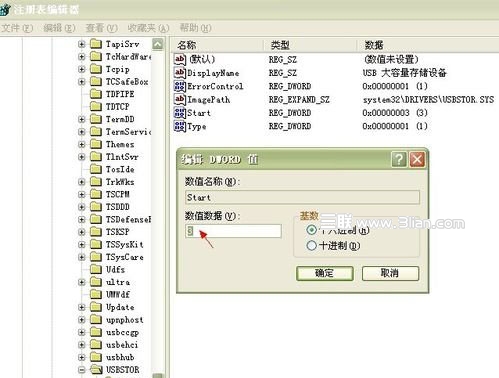Click the DisplayName string value icon
Viewport: 499px width, 378px height.
click(180, 73)
